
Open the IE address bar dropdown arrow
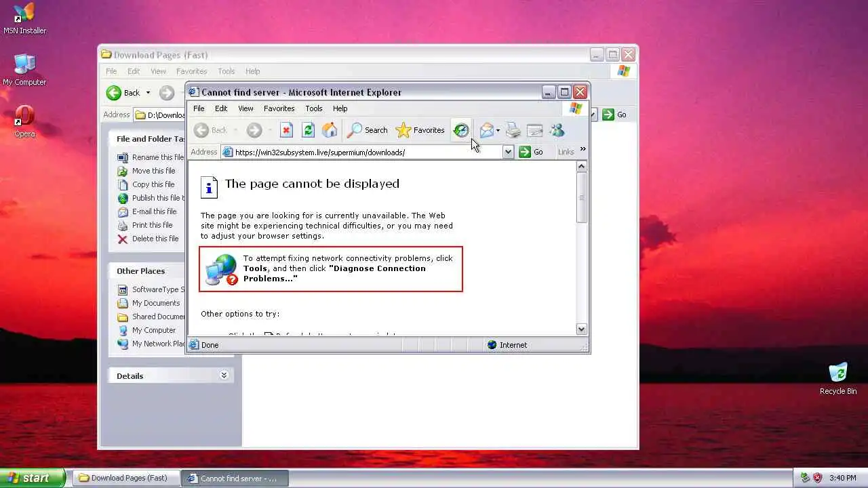click(x=508, y=152)
